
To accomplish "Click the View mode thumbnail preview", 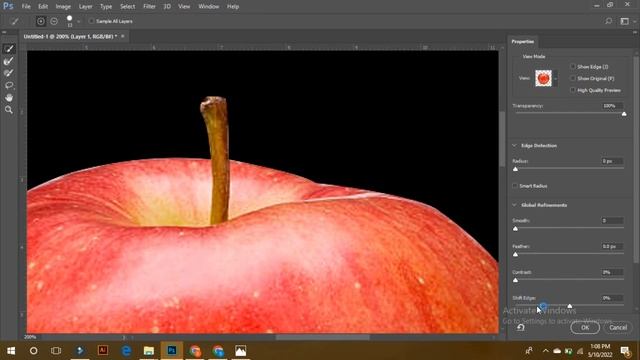I will click(543, 78).
